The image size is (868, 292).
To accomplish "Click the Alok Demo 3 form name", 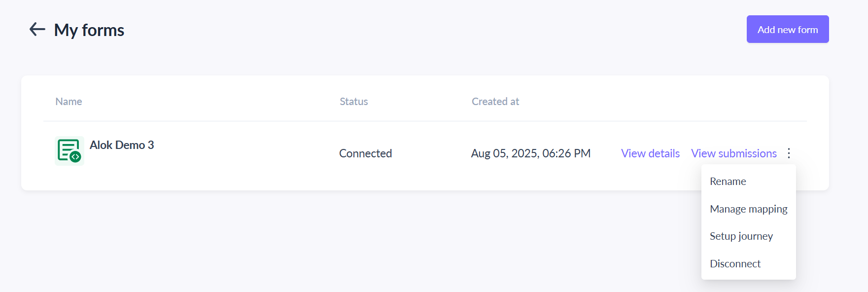I will [x=122, y=145].
